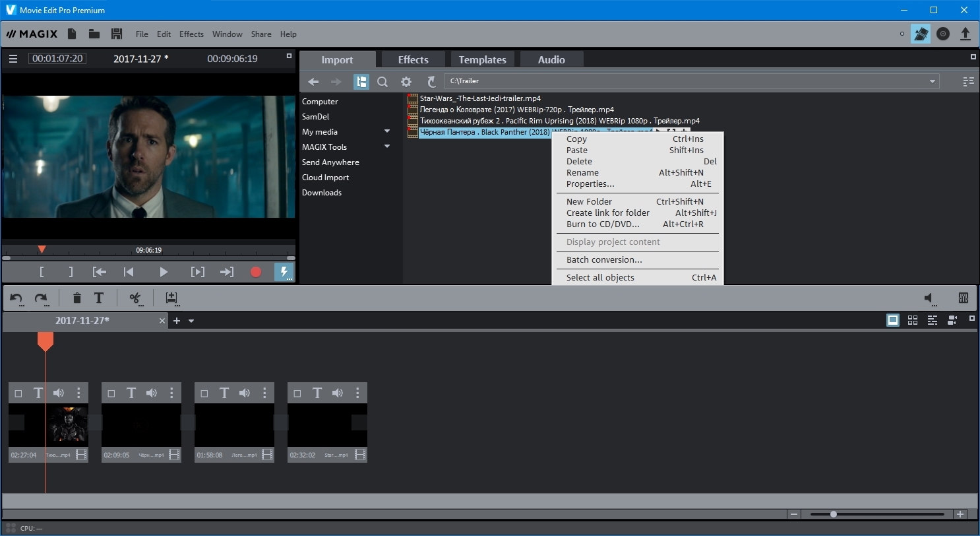Open project with folder icon in top bar
Screen dimensions: 980x536
pyautogui.click(x=94, y=34)
